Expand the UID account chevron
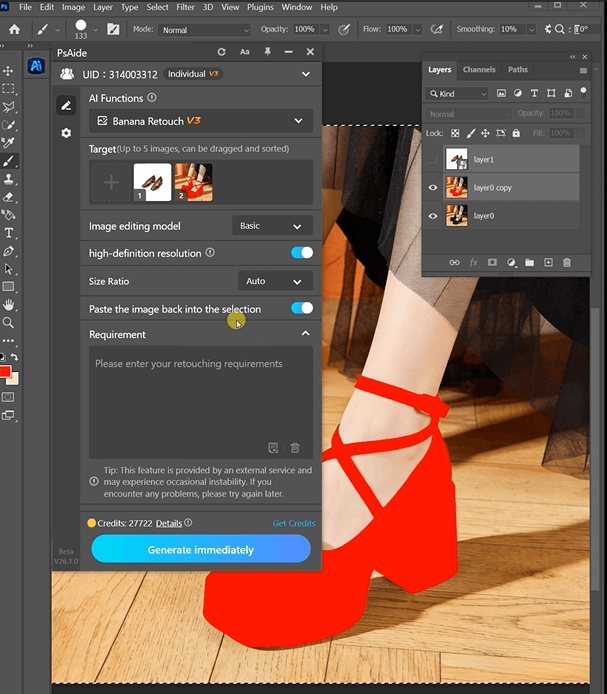The height and width of the screenshot is (694, 607). click(305, 74)
